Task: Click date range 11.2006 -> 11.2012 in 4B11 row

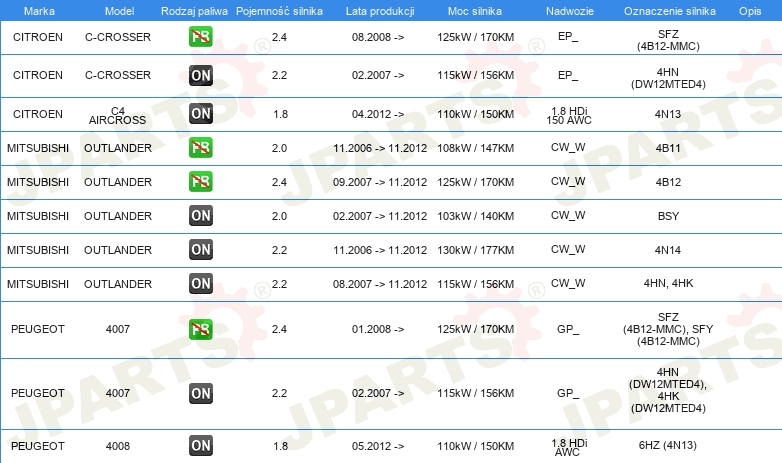Action: pos(380,148)
